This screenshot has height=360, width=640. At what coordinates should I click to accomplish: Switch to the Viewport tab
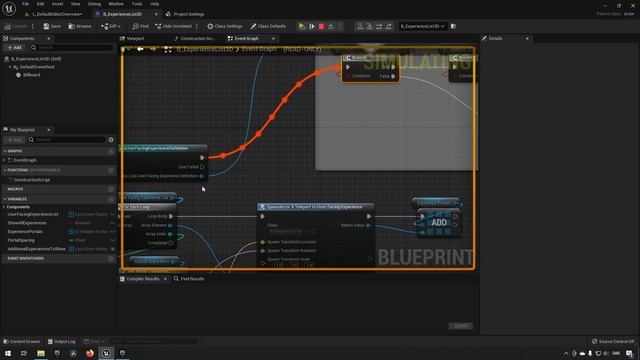[135, 38]
